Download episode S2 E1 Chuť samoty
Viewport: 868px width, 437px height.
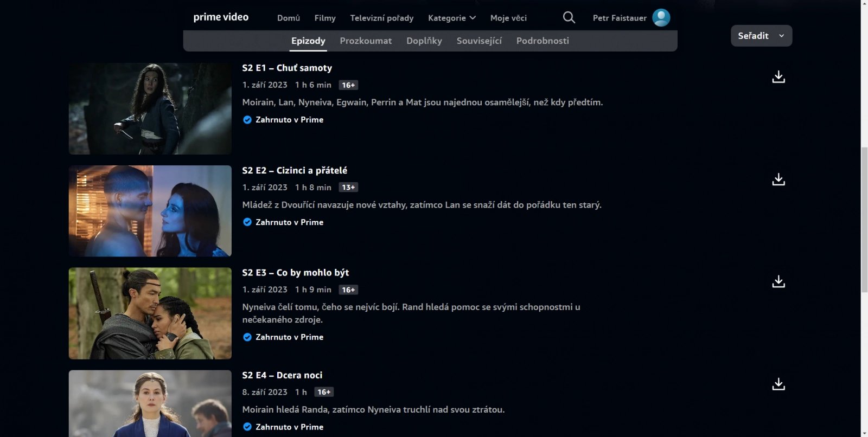point(778,77)
